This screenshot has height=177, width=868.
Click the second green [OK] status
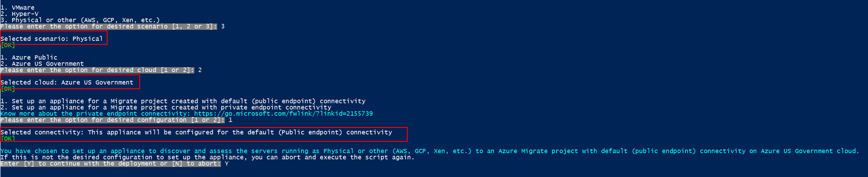8,89
